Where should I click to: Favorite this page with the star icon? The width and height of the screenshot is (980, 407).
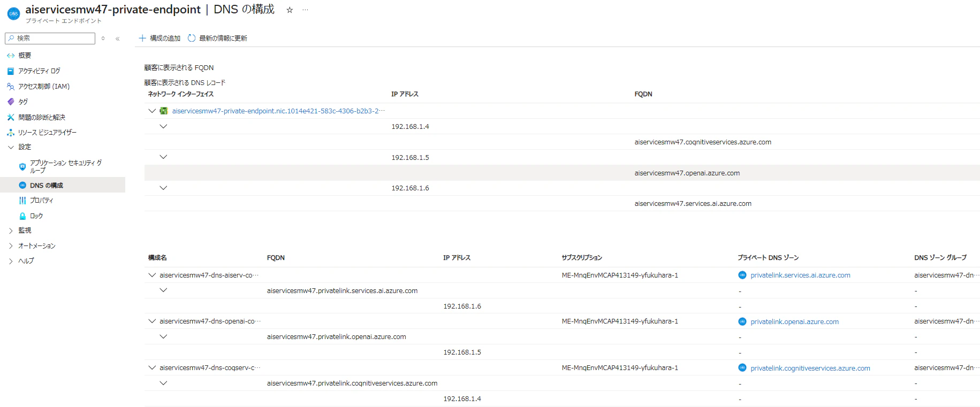290,10
